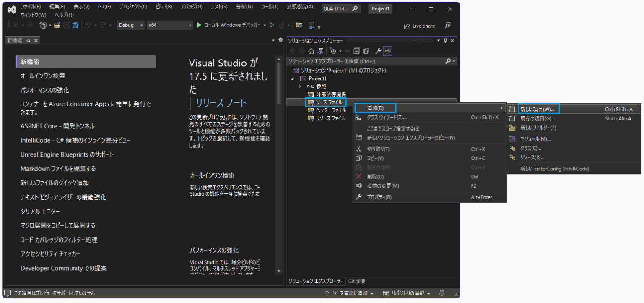Viewport: 644px width, 303px height.
Task: Click the Developer Community での提案 entry
Action: pyautogui.click(x=63, y=268)
